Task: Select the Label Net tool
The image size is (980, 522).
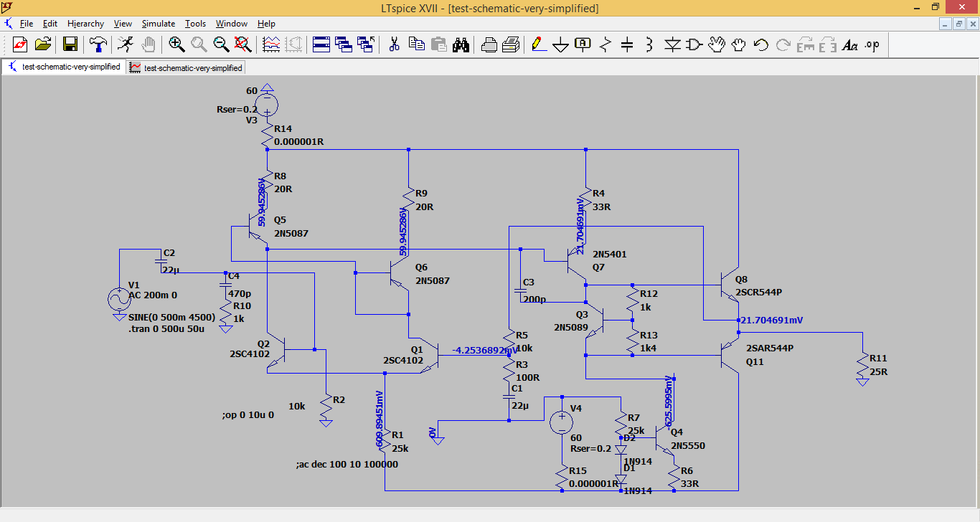Action: pyautogui.click(x=583, y=44)
